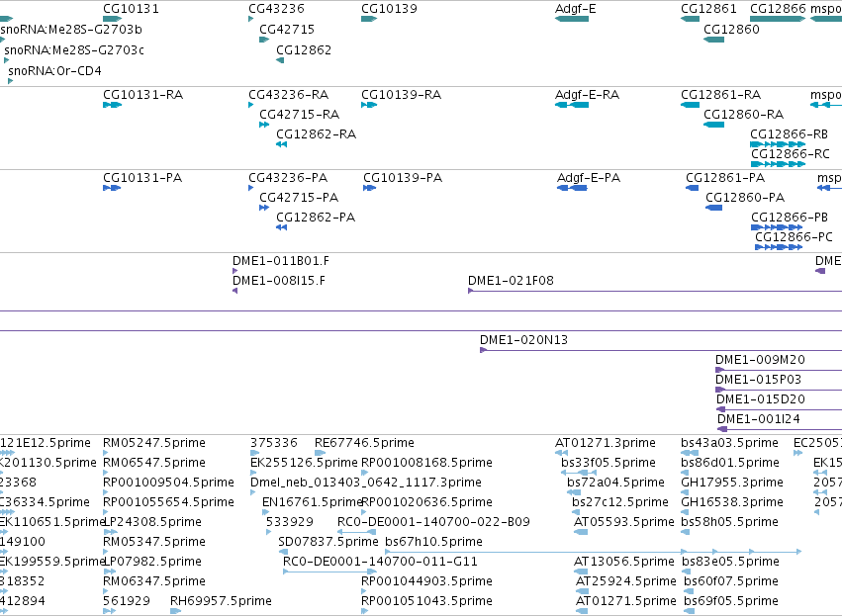This screenshot has width=842, height=616.
Task: Click the LP24308.5prime EST label
Action: (x=152, y=522)
